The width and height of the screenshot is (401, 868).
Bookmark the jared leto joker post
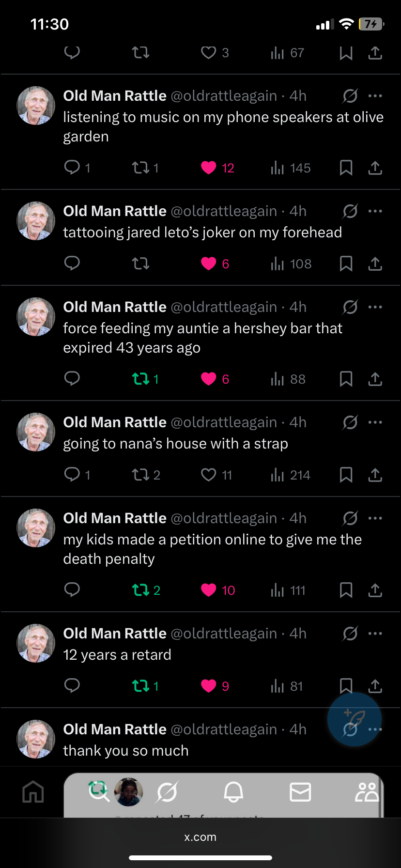click(346, 263)
